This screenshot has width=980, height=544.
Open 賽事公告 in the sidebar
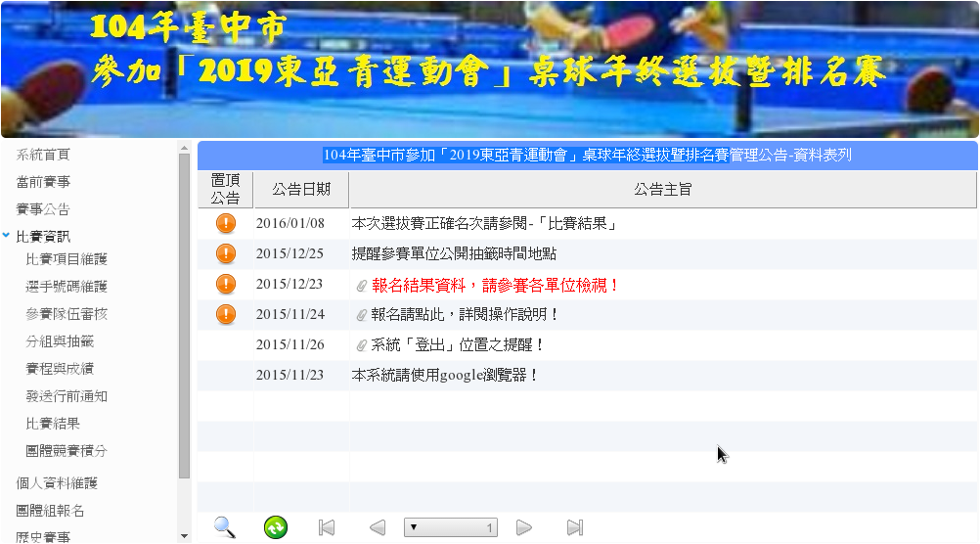tap(43, 209)
